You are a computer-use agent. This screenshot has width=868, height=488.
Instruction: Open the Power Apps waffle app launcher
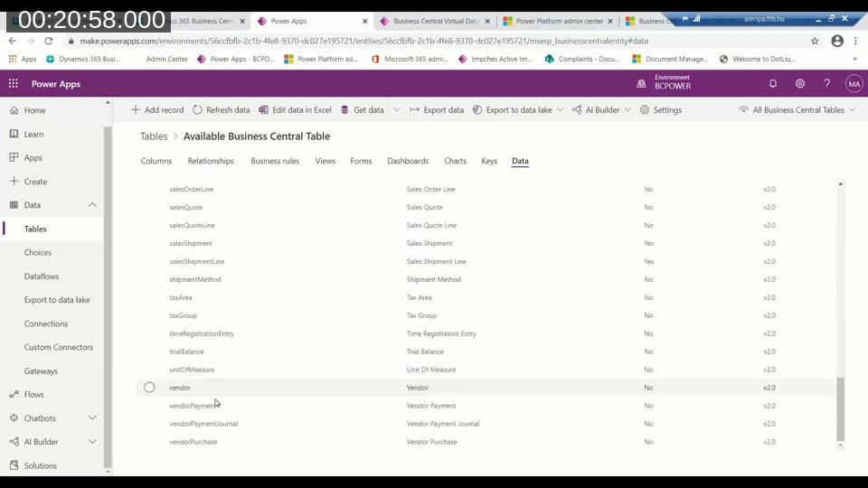click(14, 83)
